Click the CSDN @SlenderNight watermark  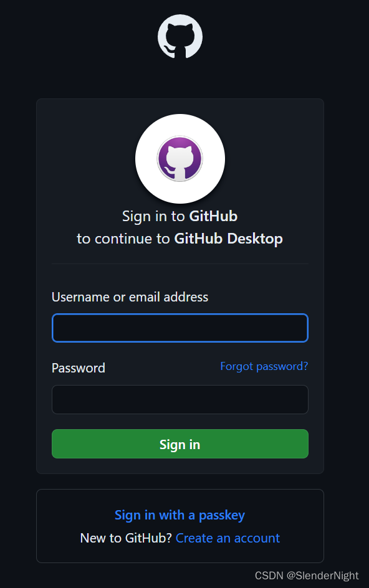307,576
